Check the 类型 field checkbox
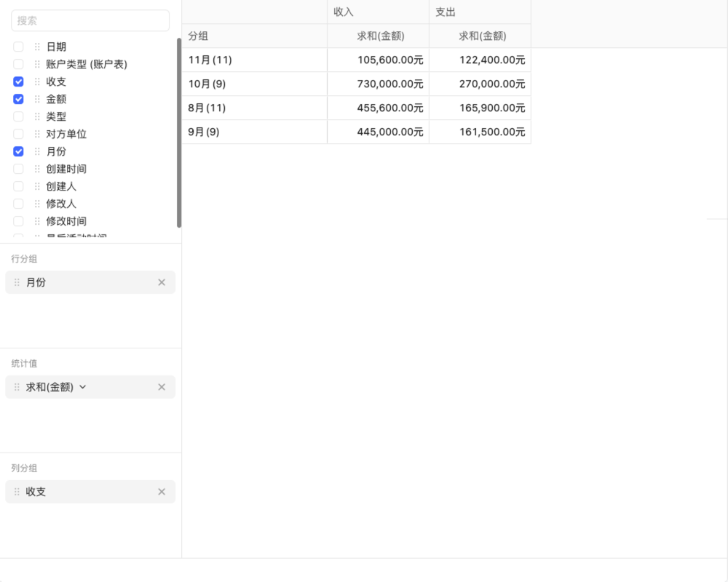This screenshot has height=582, width=728. point(17,116)
